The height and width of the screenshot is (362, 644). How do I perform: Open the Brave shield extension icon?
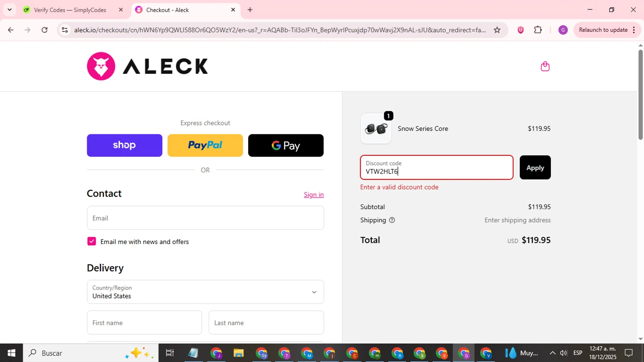(x=520, y=30)
